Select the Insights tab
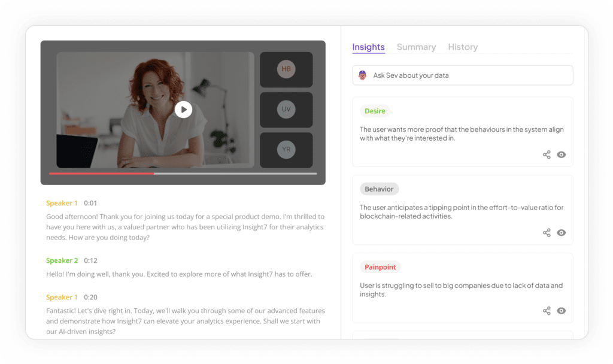Viewport: 613px width, 364px height. (368, 47)
